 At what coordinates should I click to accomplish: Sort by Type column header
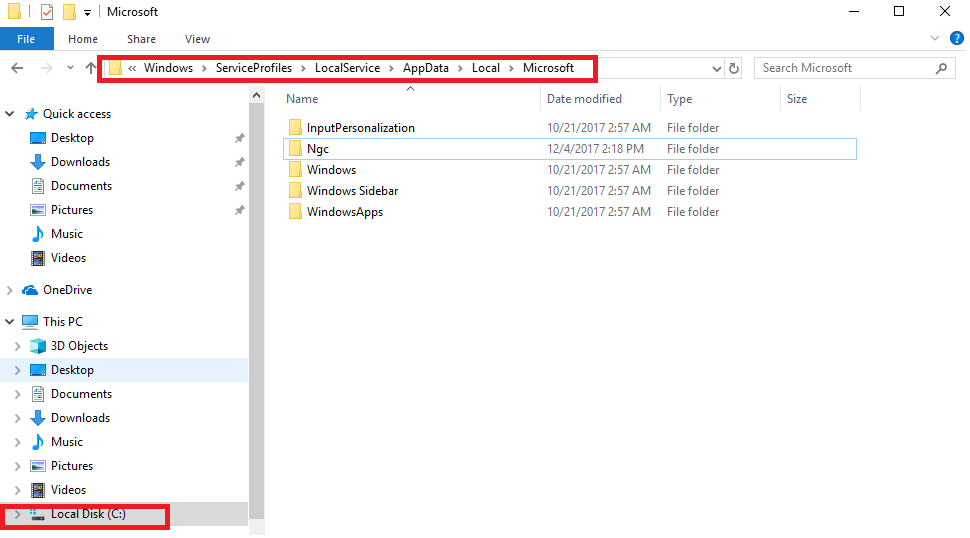[679, 99]
